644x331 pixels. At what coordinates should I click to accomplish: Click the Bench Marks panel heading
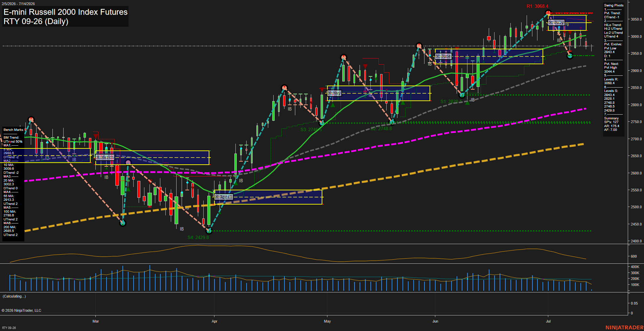[x=14, y=130]
